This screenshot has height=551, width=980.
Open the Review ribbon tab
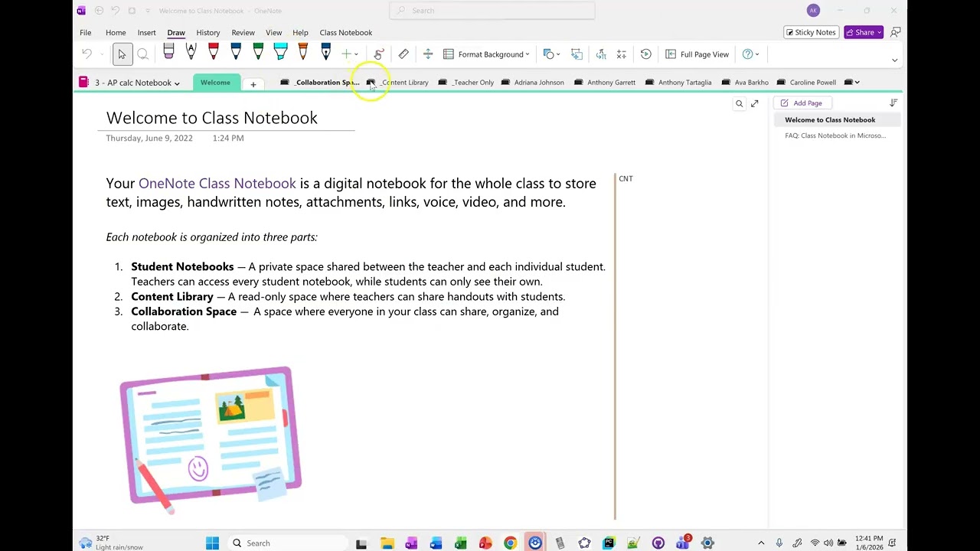243,33
